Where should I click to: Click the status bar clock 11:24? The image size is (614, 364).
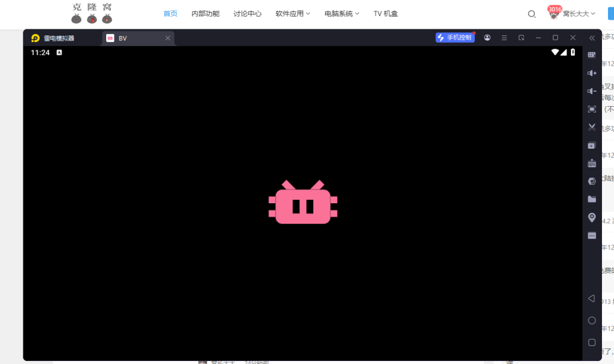click(40, 53)
